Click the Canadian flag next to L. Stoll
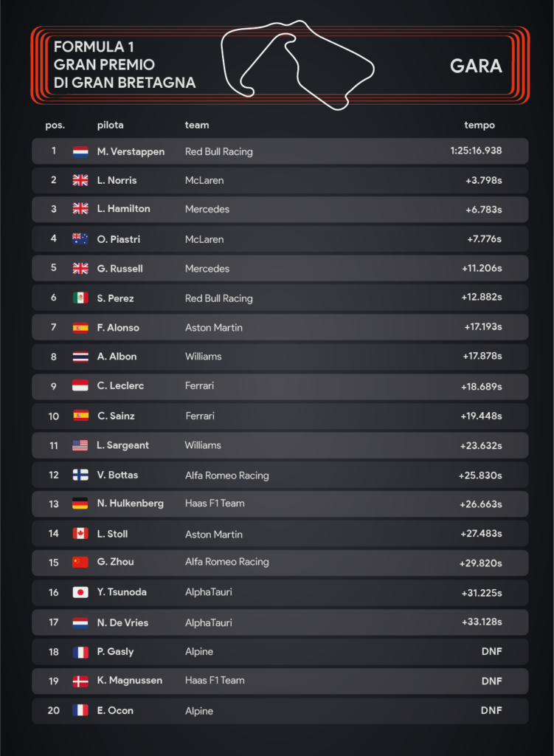The width and height of the screenshot is (554, 756). point(80,533)
